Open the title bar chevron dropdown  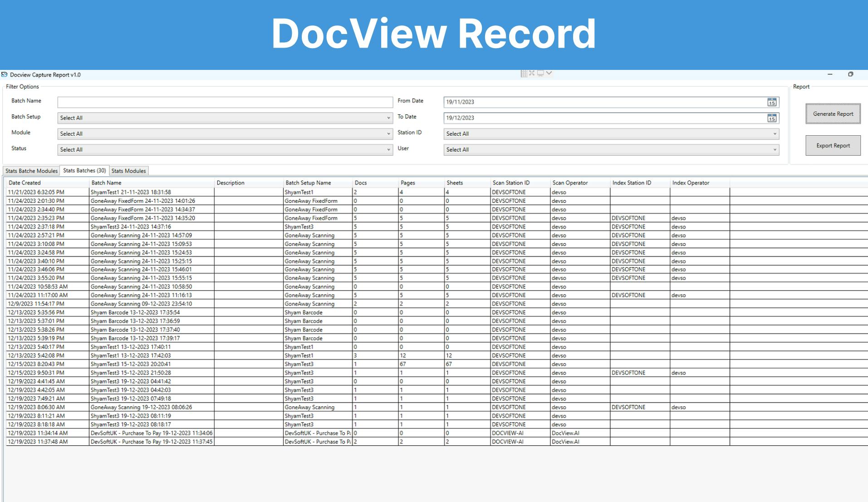[548, 73]
